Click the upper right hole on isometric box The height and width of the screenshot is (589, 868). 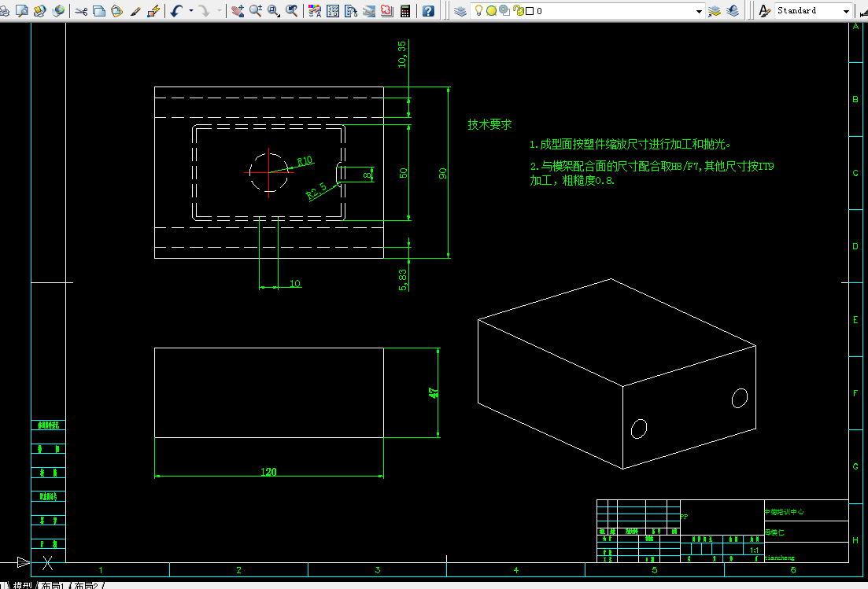coord(740,398)
